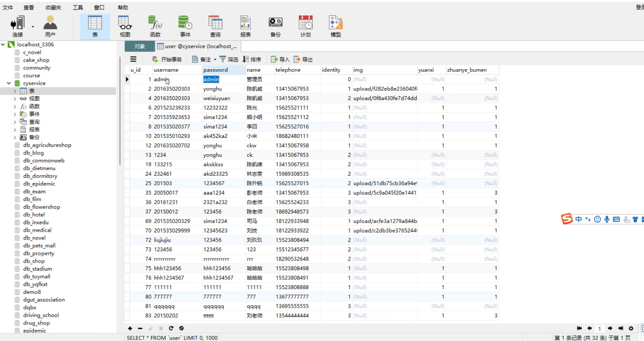The height and width of the screenshot is (341, 644).
Task: Open the 查询 (Query) toolbar icon
Action: tap(215, 26)
